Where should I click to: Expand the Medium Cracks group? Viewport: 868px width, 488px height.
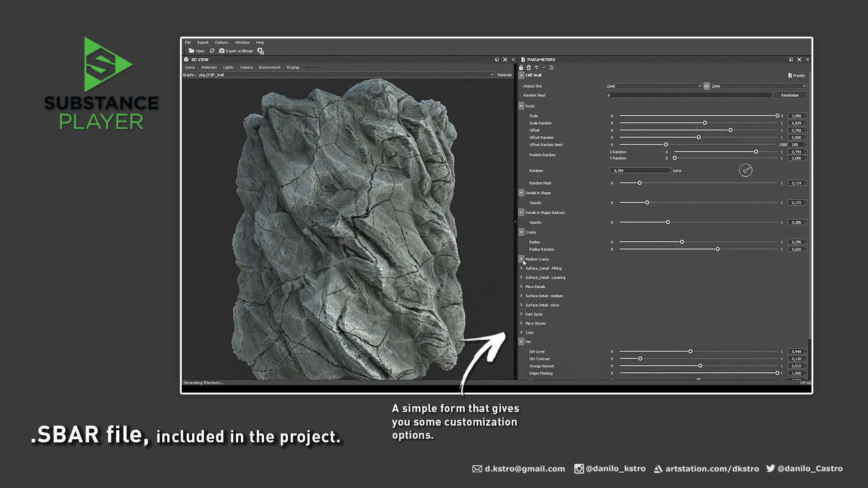521,259
